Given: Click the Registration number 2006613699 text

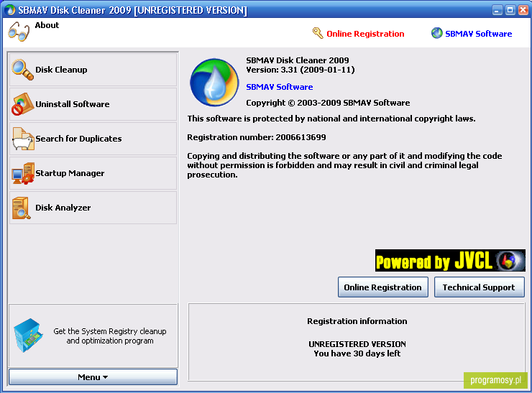Looking at the screenshot, I should (x=257, y=137).
